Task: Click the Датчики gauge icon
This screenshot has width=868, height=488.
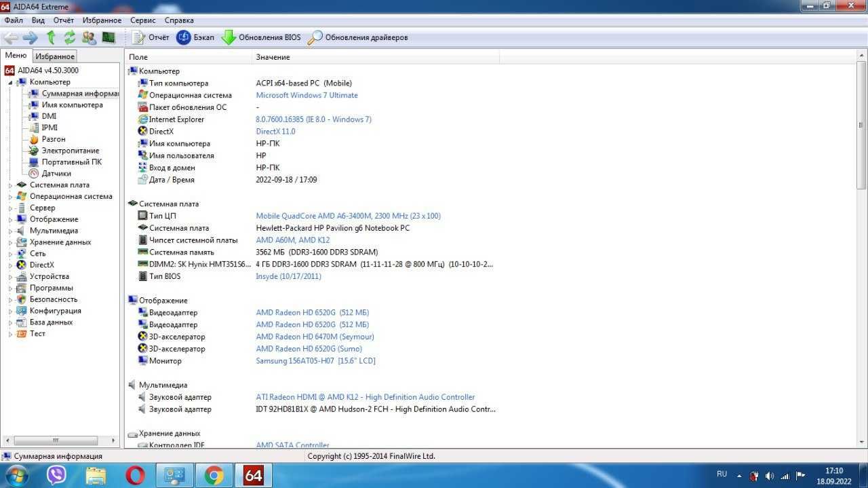Action: point(34,173)
